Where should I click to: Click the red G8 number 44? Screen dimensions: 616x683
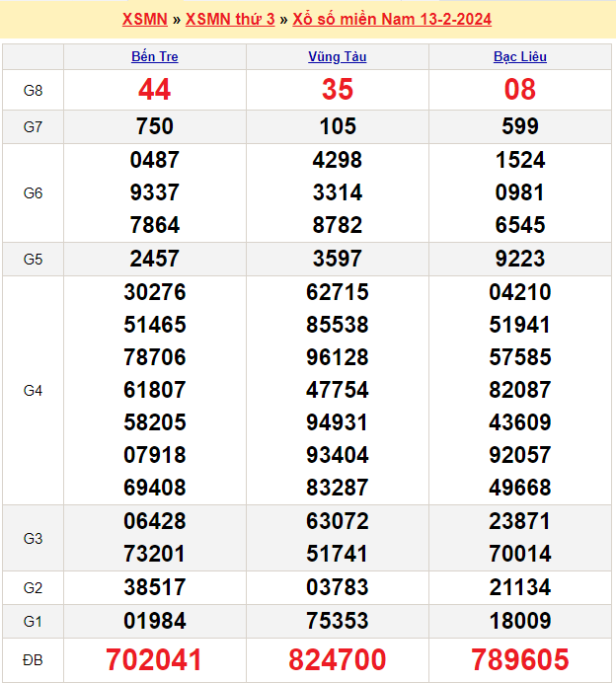[x=155, y=91]
